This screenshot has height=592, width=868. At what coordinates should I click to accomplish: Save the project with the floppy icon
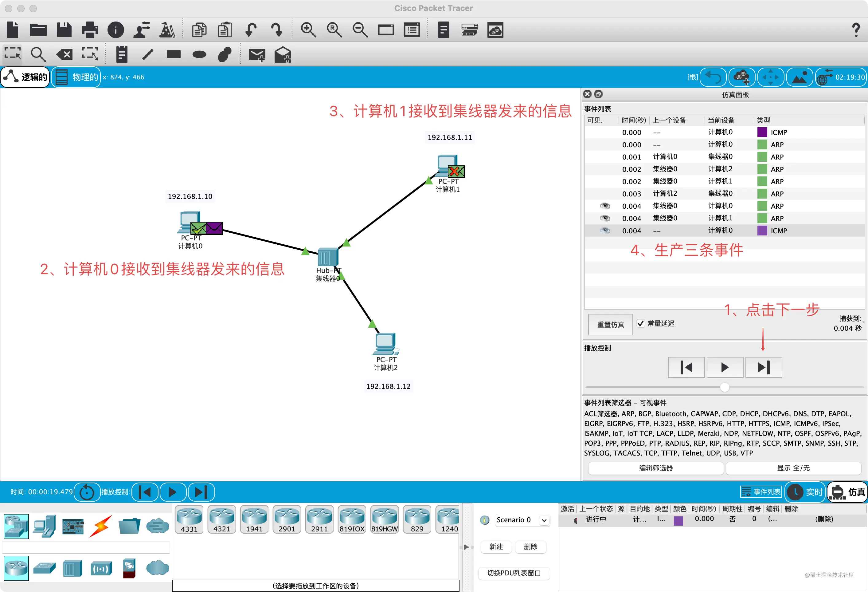64,30
